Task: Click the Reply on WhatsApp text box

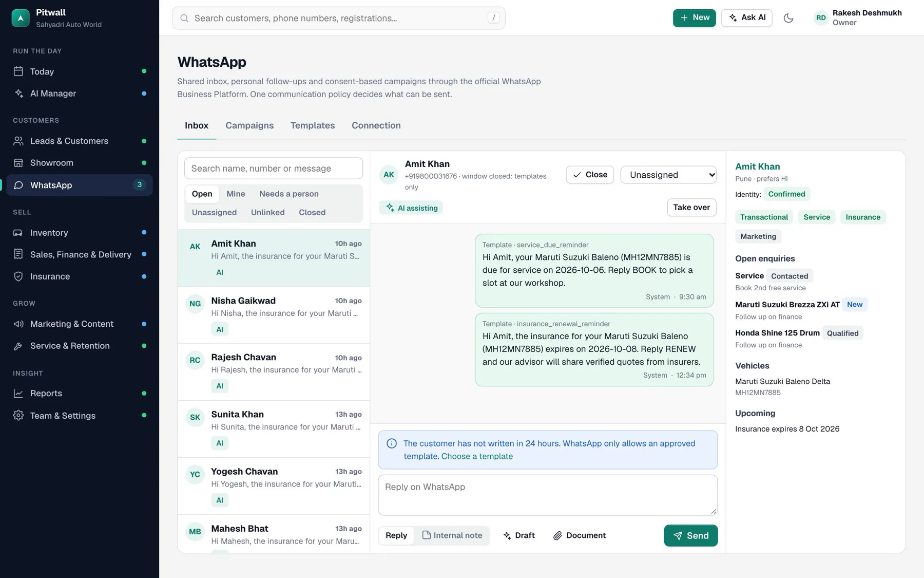Action: point(548,495)
